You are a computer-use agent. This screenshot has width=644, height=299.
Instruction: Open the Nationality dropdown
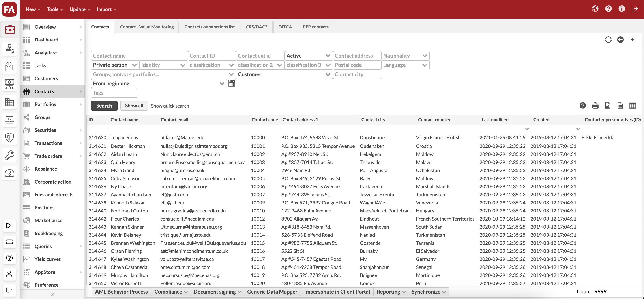click(405, 56)
